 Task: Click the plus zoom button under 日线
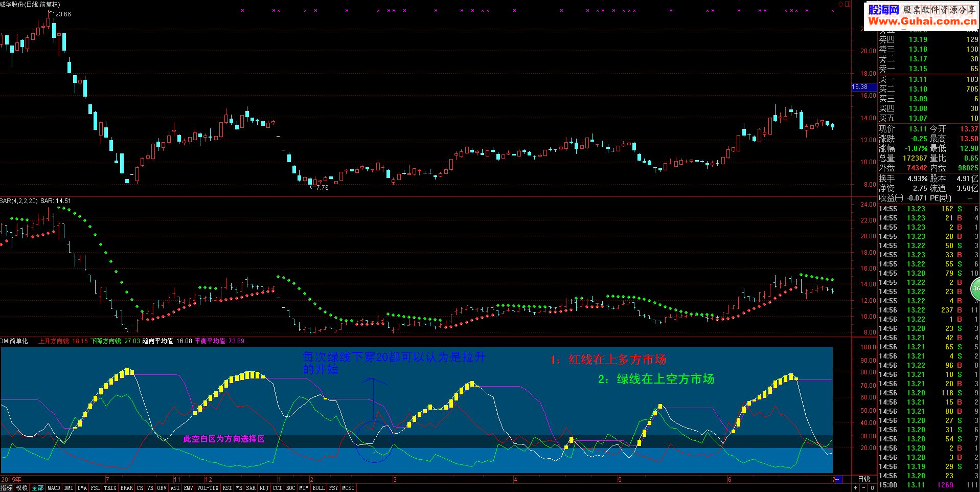click(x=855, y=488)
